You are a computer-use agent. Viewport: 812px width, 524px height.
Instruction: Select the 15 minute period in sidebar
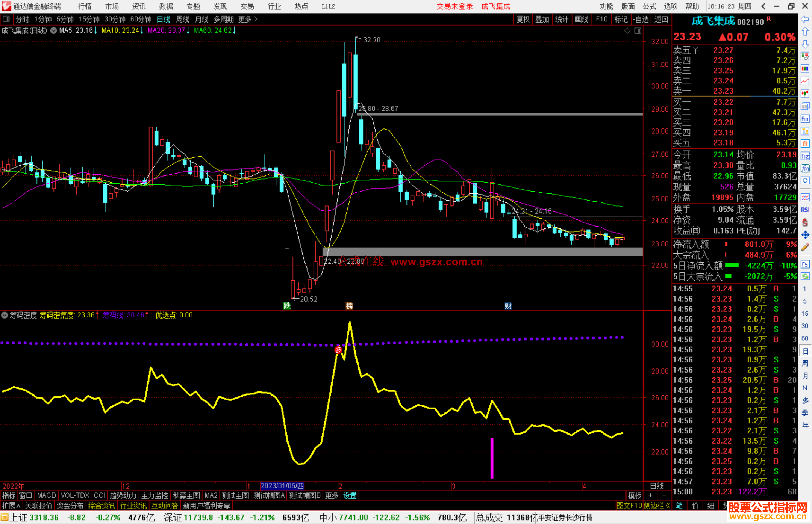[x=805, y=313]
